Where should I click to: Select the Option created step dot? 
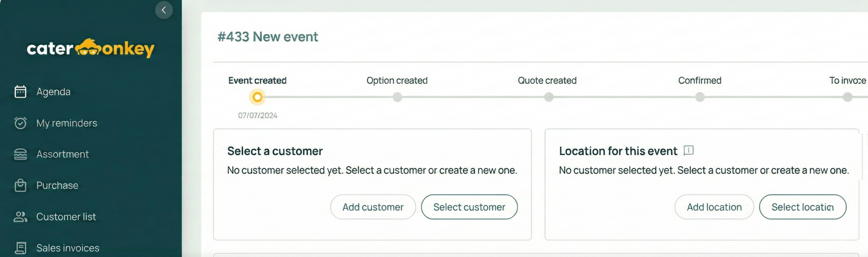coord(397,97)
